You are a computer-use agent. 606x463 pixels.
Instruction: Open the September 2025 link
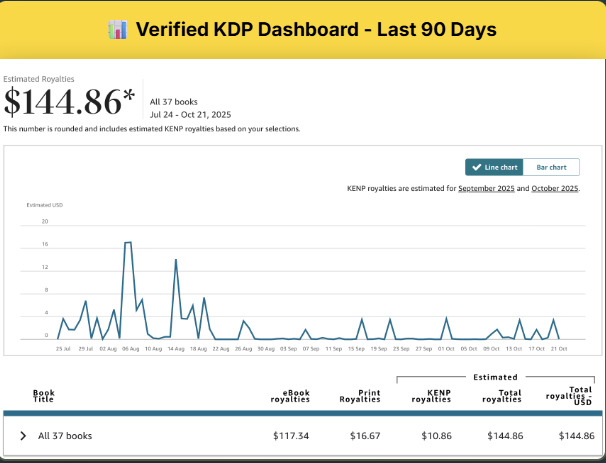(x=487, y=188)
